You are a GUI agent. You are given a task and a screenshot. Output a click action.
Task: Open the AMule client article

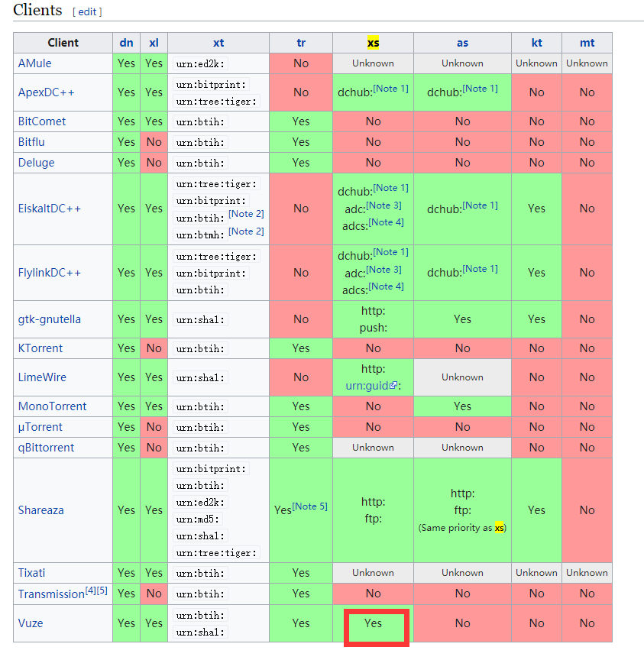(35, 63)
